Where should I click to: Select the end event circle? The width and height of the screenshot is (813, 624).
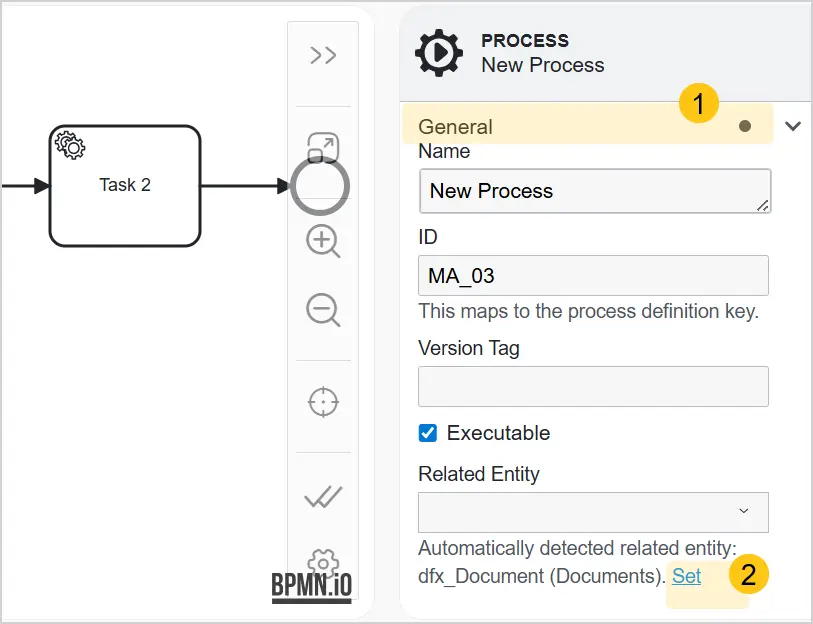click(x=320, y=186)
